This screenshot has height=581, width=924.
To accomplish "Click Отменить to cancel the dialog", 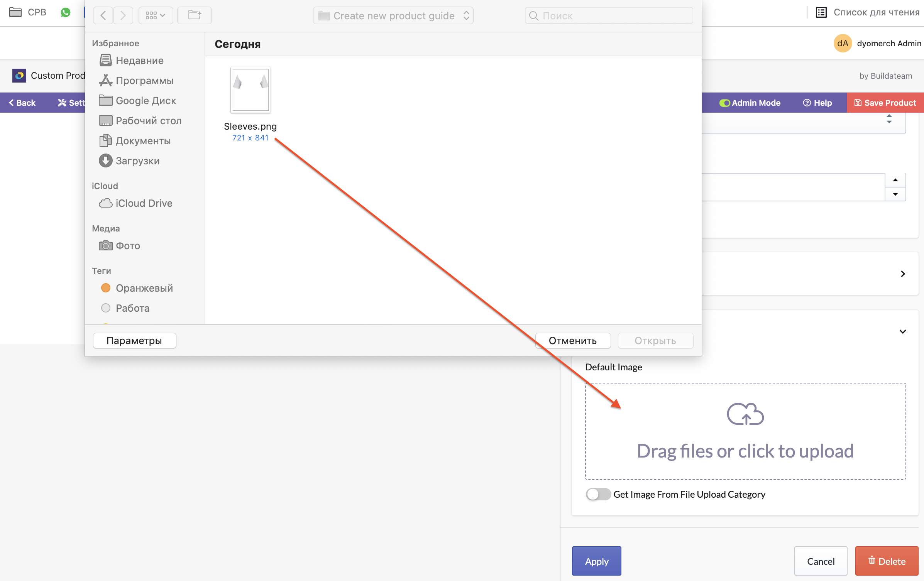I will [x=573, y=341].
